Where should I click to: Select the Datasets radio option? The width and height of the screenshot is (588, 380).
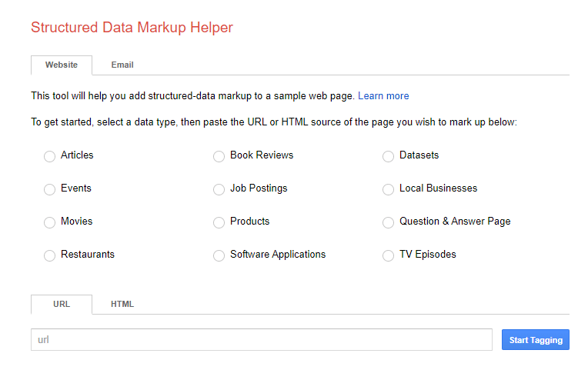coord(389,156)
